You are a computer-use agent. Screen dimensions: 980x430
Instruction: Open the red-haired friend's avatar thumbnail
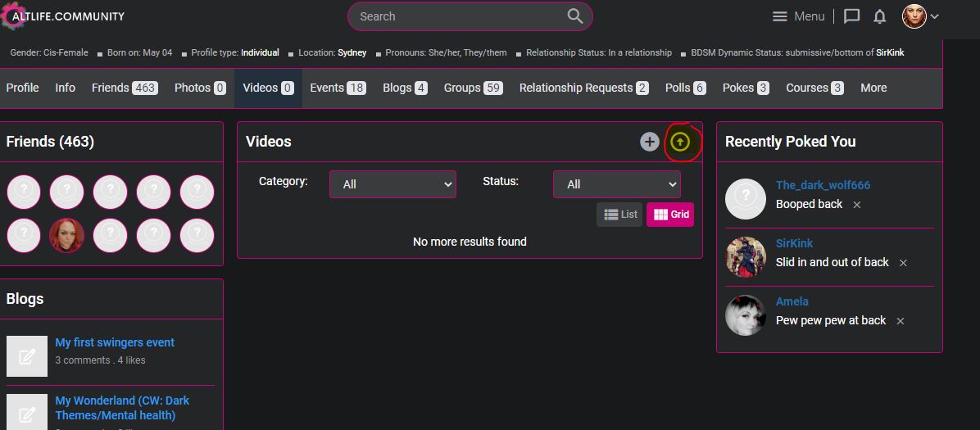pyautogui.click(x=67, y=236)
